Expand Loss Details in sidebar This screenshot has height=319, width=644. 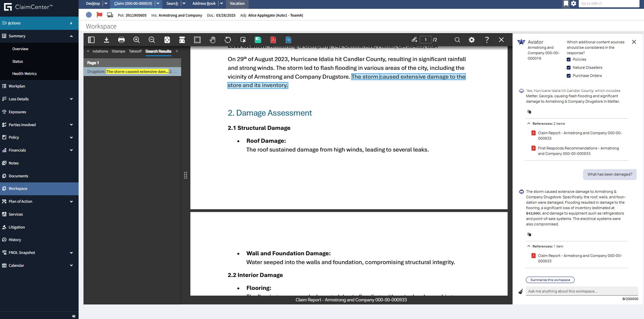coord(71,99)
